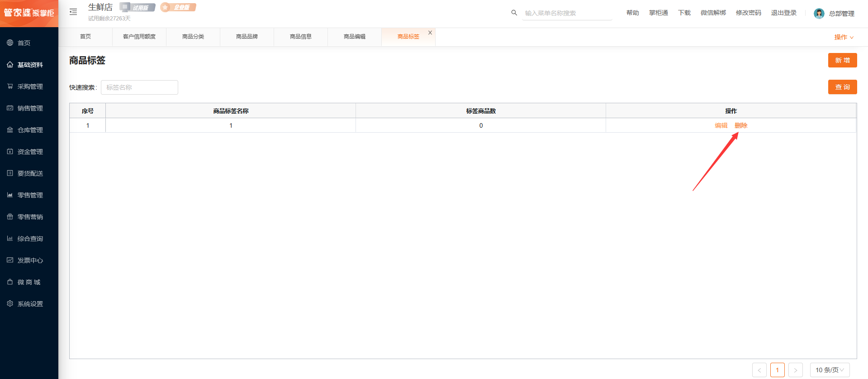Click 帮助 in the header
The height and width of the screenshot is (379, 868).
(x=633, y=13)
